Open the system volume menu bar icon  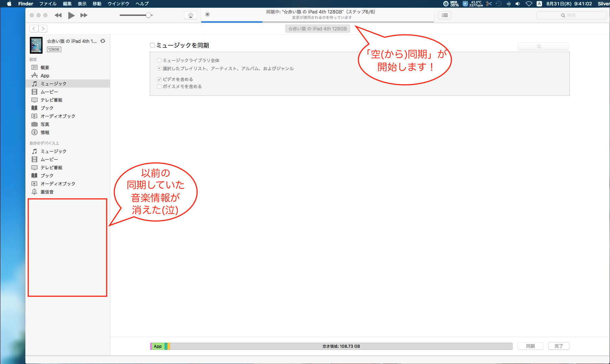click(518, 4)
